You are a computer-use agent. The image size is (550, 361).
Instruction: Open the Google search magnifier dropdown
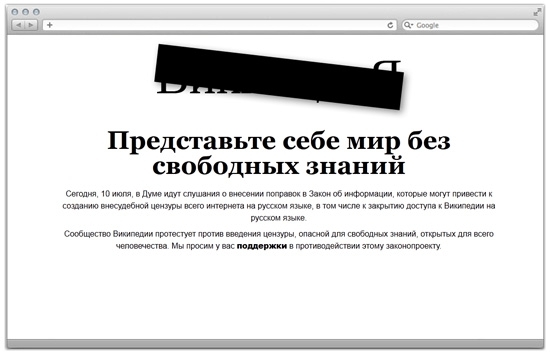pos(408,25)
